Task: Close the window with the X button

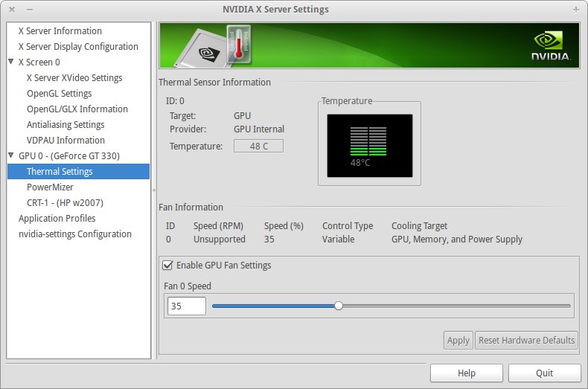Action: coord(12,10)
